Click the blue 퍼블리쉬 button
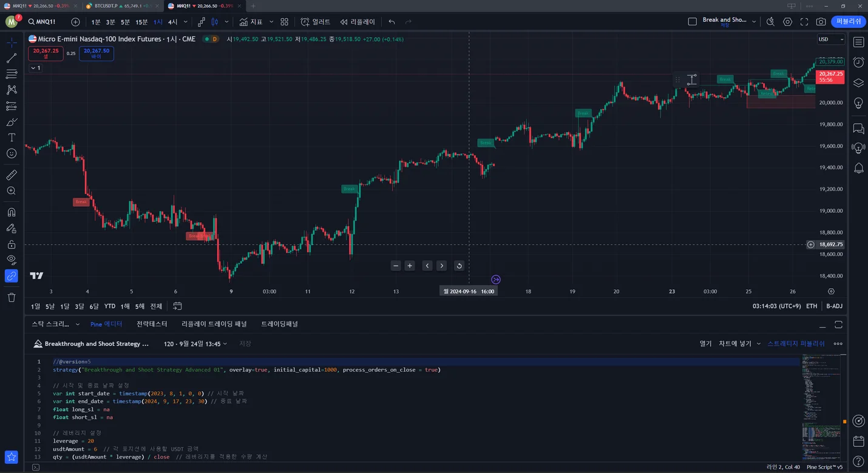This screenshot has height=473, width=868. [849, 21]
